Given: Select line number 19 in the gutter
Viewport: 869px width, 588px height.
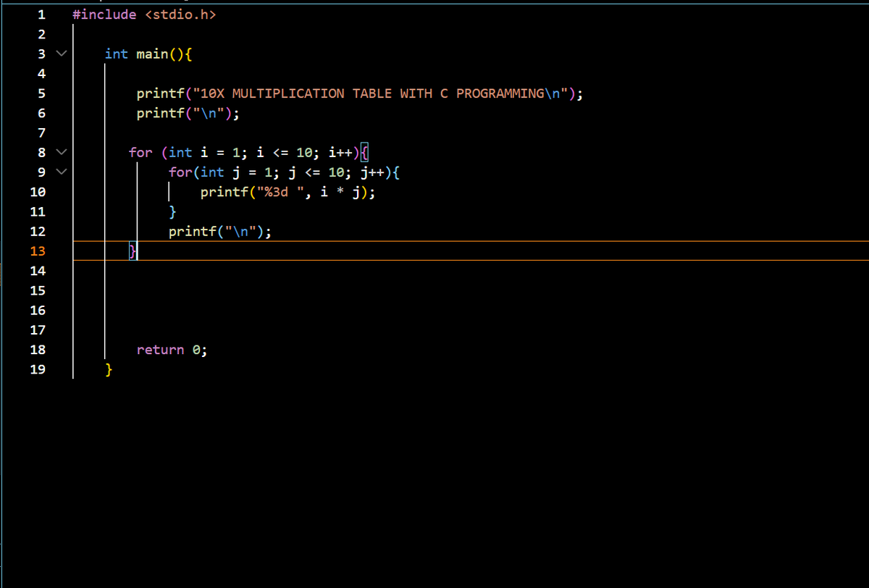Looking at the screenshot, I should tap(38, 369).
